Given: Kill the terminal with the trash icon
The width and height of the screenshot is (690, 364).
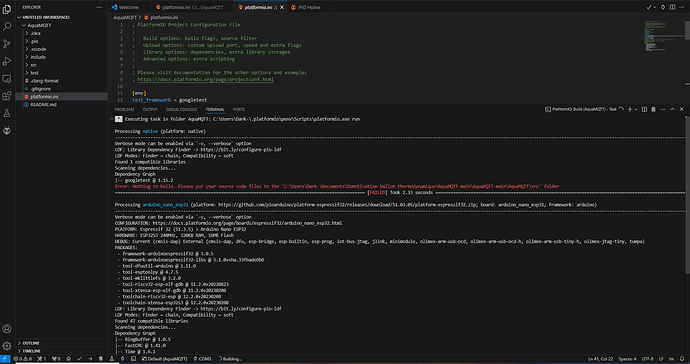Looking at the screenshot, I should [653, 109].
